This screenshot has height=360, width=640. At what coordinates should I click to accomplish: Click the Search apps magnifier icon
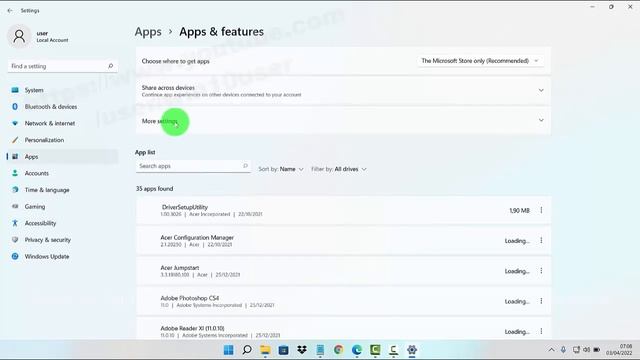click(245, 166)
